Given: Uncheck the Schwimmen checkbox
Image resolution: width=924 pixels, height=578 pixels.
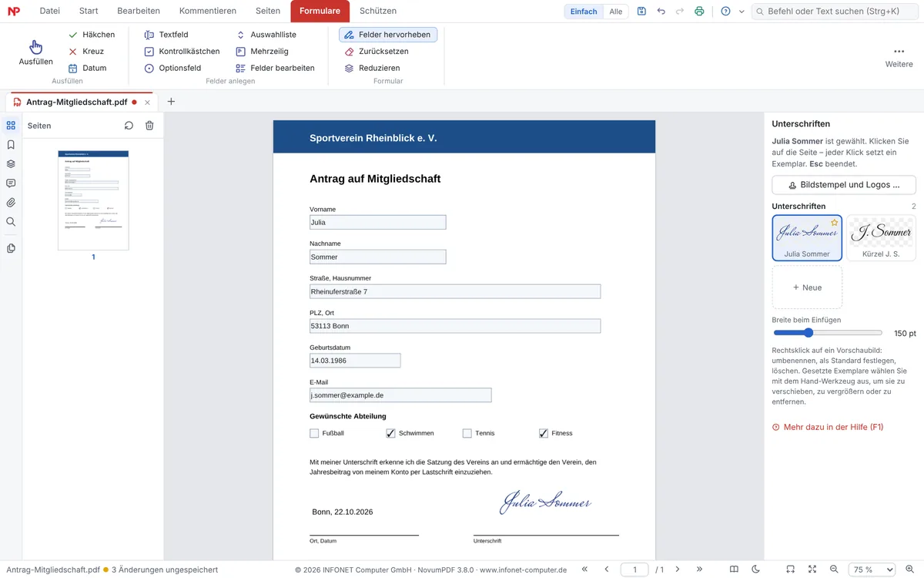Looking at the screenshot, I should 390,433.
